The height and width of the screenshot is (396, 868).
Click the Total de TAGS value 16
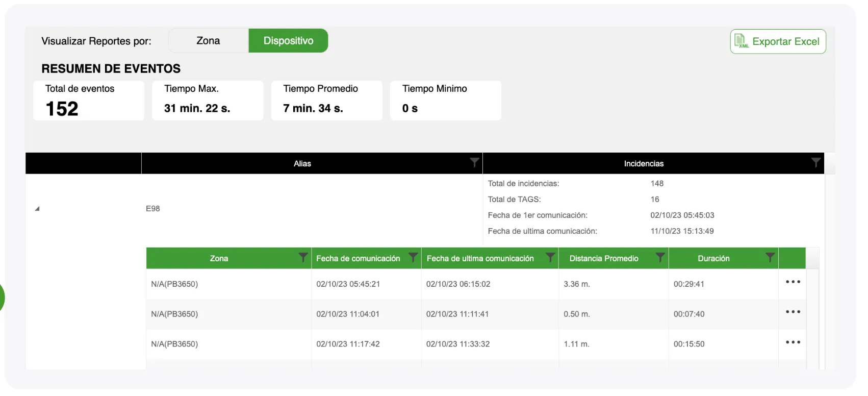(x=655, y=199)
